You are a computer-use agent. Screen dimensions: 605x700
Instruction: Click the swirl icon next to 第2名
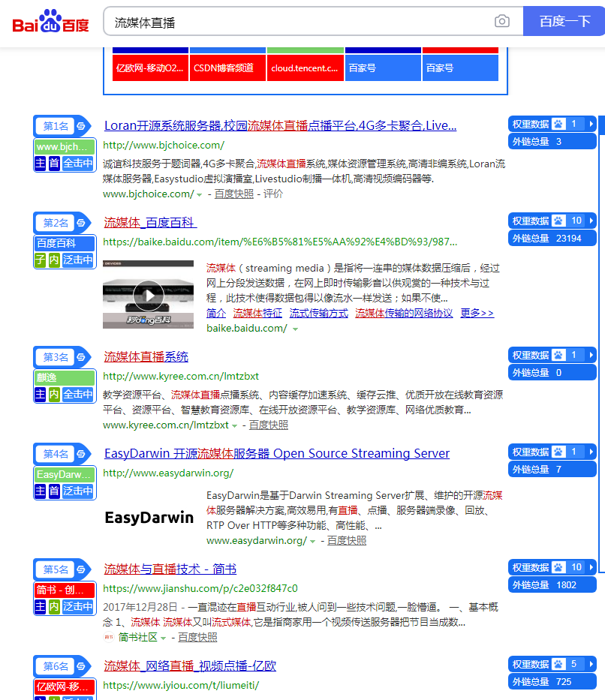point(81,223)
